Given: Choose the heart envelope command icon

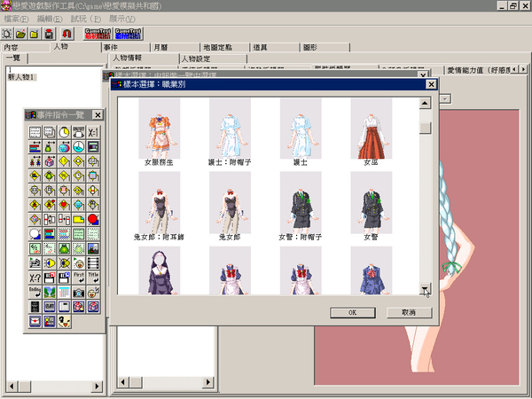Looking at the screenshot, I should [x=35, y=321].
